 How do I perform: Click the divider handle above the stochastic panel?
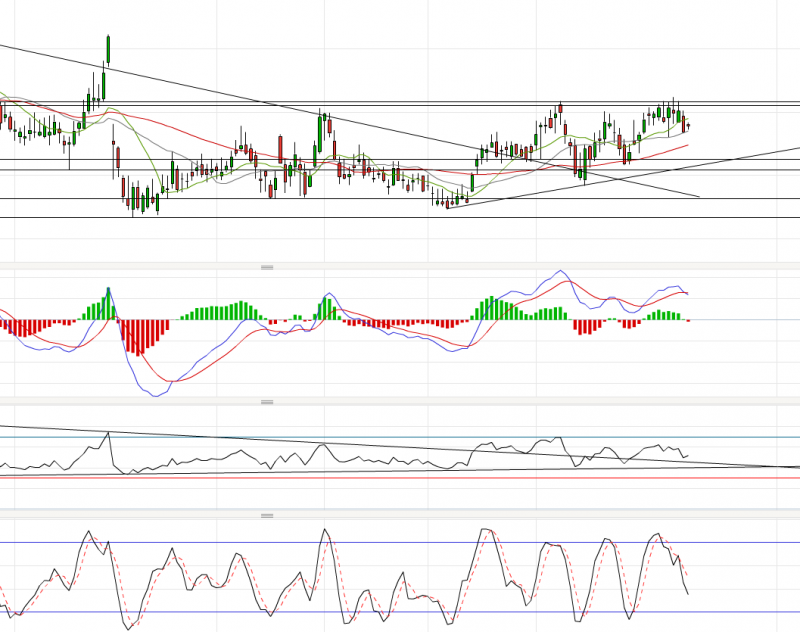[x=267, y=515]
